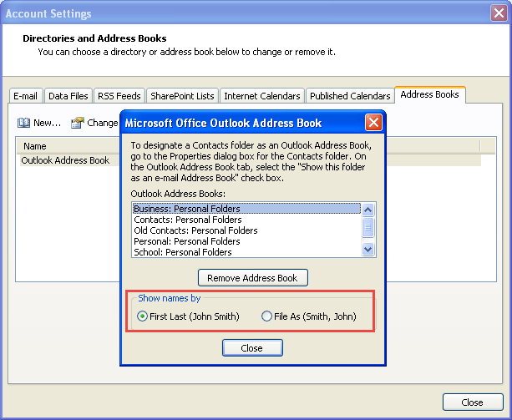Switch to the Data Files tab

point(68,96)
